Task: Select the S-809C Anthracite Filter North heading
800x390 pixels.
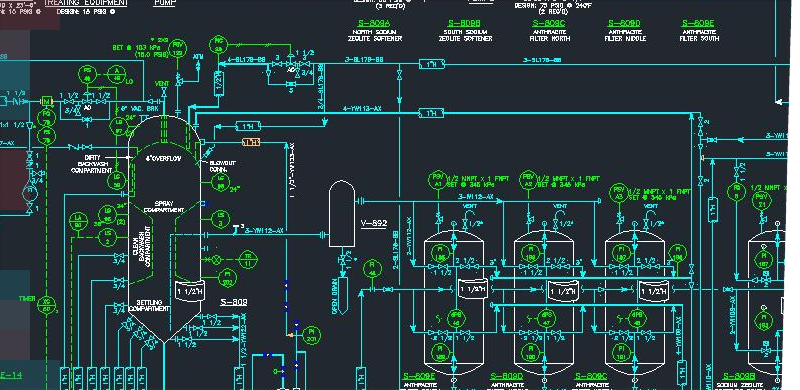Action: (x=549, y=31)
